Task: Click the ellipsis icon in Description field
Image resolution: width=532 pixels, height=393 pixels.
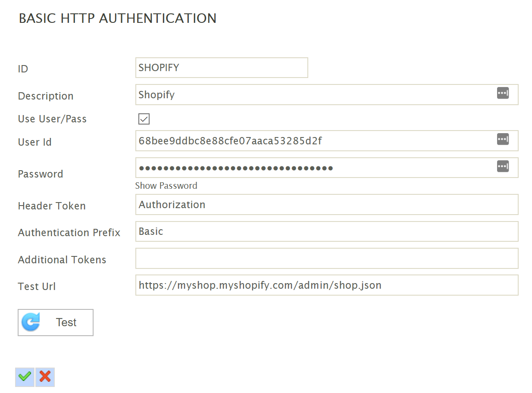Action: point(503,93)
